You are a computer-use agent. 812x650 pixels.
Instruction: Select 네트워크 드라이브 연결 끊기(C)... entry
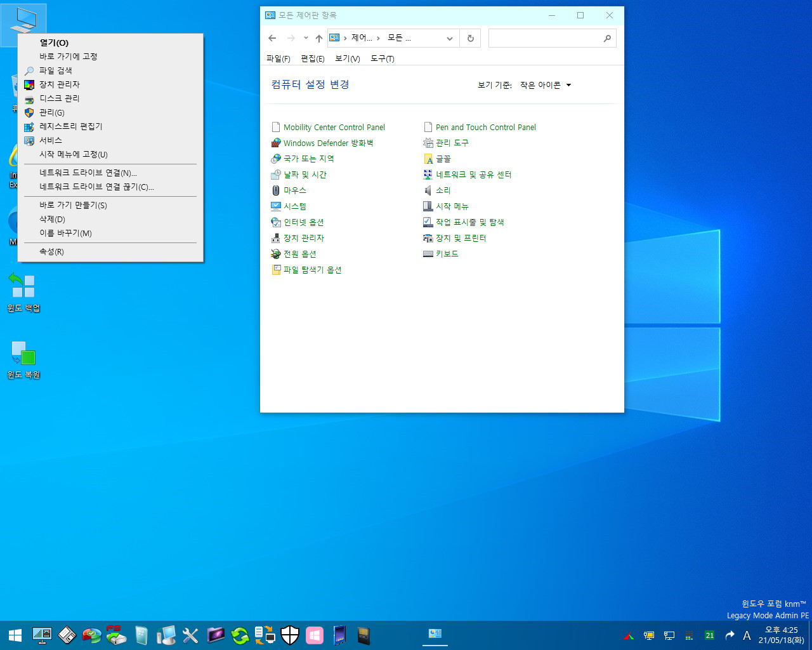click(x=110, y=187)
